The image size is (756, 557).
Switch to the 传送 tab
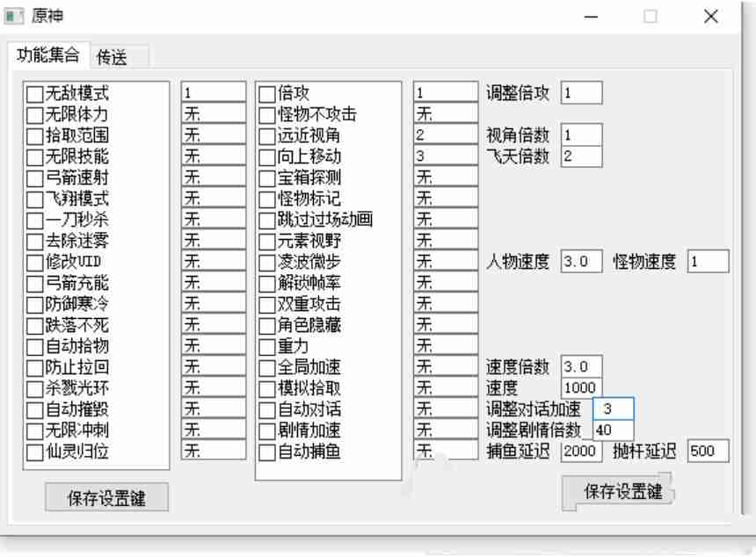pyautogui.click(x=119, y=57)
